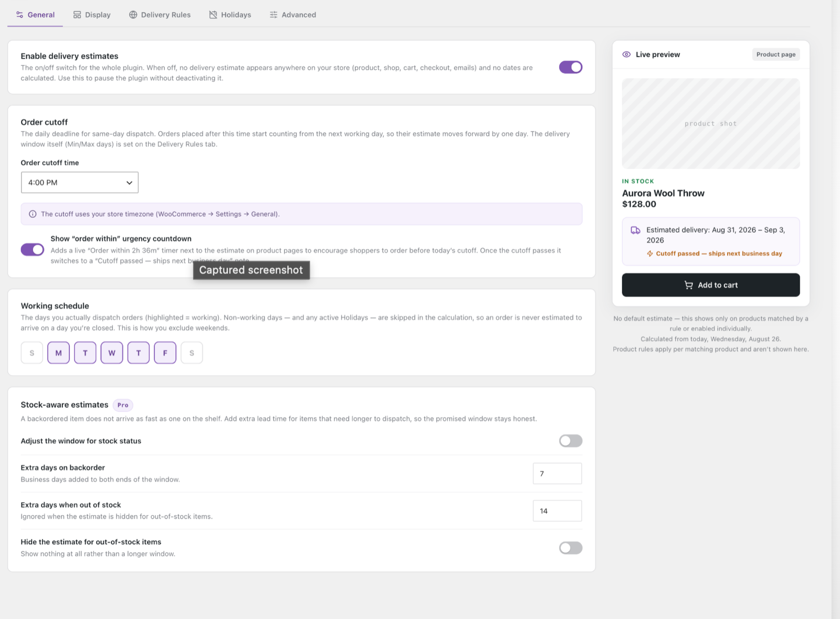
Task: Click the Extra days when out of stock field
Action: tap(557, 511)
